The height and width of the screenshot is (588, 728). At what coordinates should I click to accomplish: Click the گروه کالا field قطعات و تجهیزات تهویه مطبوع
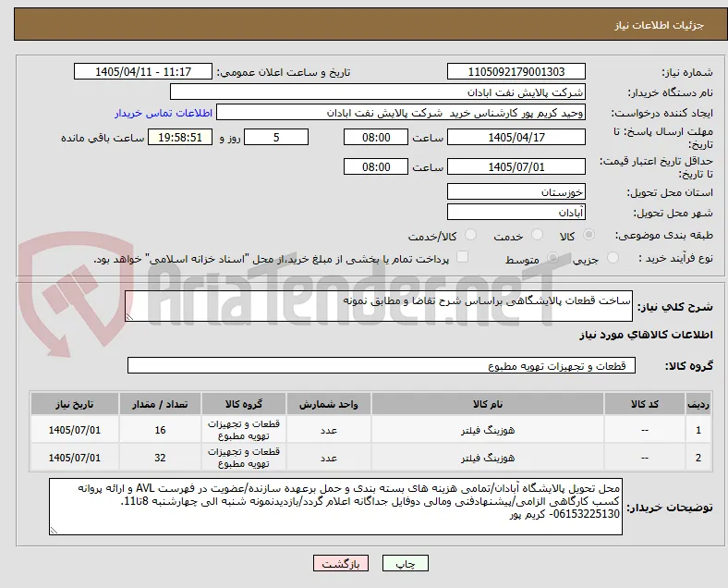tap(382, 365)
